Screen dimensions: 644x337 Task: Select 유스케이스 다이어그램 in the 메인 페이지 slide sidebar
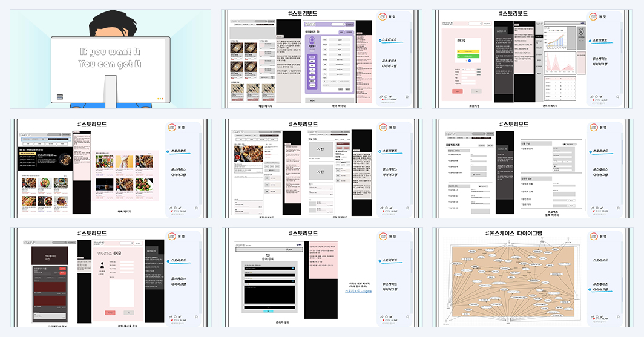(389, 63)
